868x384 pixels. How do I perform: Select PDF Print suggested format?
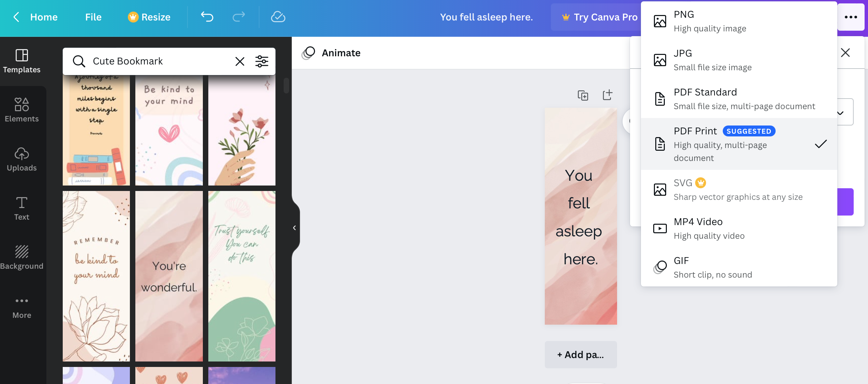coord(739,144)
